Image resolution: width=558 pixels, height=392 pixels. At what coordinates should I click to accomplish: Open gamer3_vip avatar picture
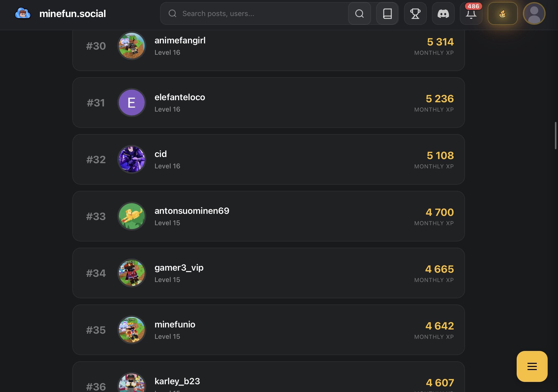point(131,273)
